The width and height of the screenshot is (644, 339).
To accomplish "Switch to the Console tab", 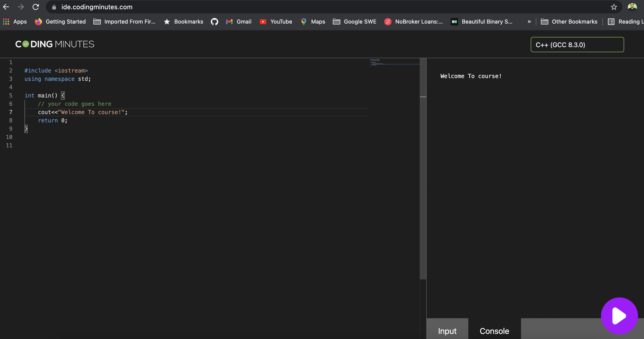I will (x=494, y=331).
